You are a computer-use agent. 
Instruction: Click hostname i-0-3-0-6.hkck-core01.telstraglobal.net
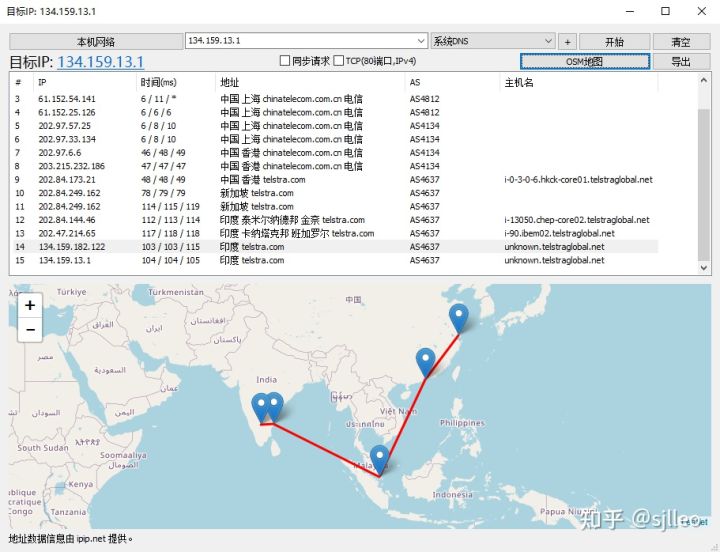tap(578, 180)
